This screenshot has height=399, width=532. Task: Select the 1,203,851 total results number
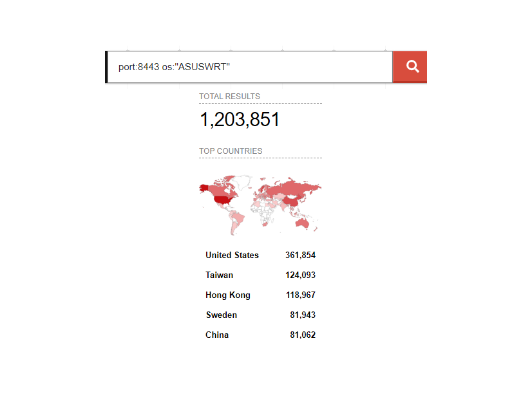tap(240, 120)
